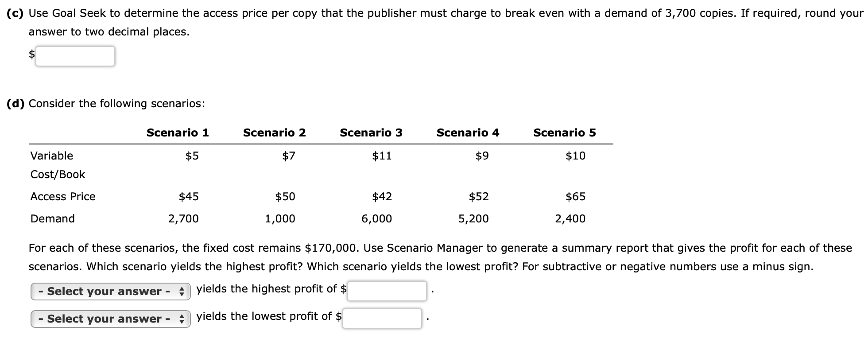
Task: Select the Scenario 5 column header
Action: tap(565, 132)
